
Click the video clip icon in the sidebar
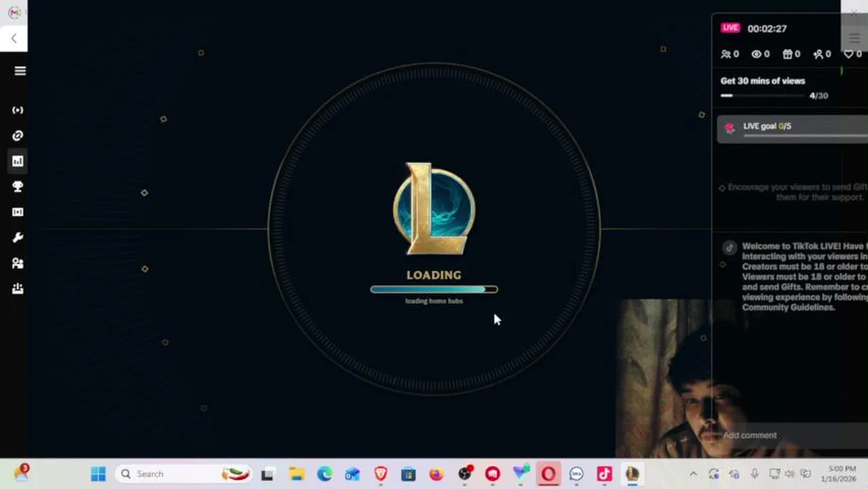[x=18, y=212]
